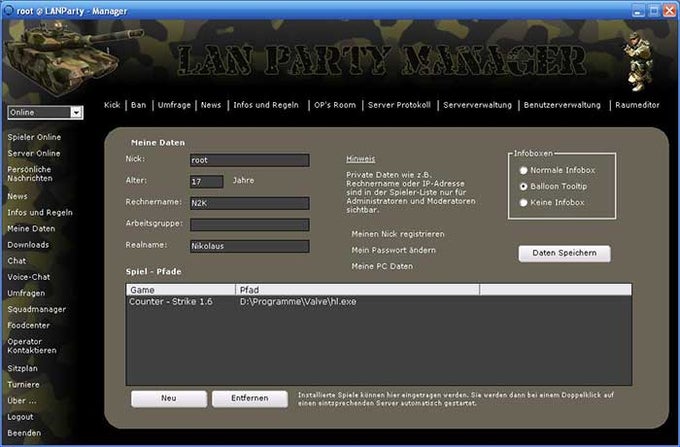Viewport: 680px width, 447px height.
Task: Open Ban in top menu
Action: [138, 105]
